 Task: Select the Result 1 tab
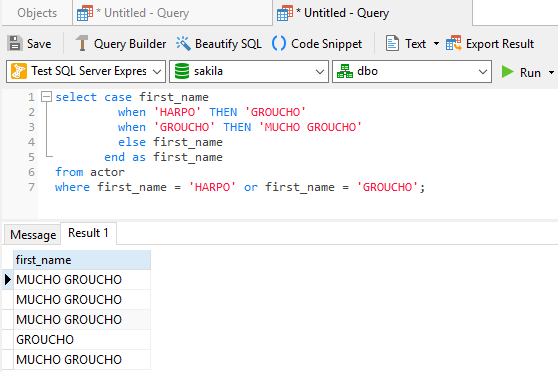coord(88,233)
